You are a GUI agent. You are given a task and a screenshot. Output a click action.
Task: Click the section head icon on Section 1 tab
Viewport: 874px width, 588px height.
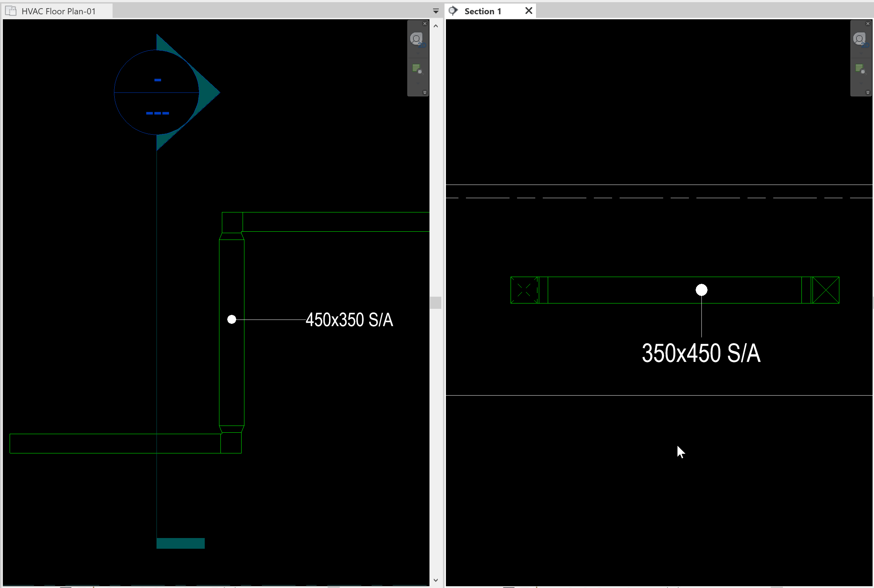pyautogui.click(x=453, y=11)
